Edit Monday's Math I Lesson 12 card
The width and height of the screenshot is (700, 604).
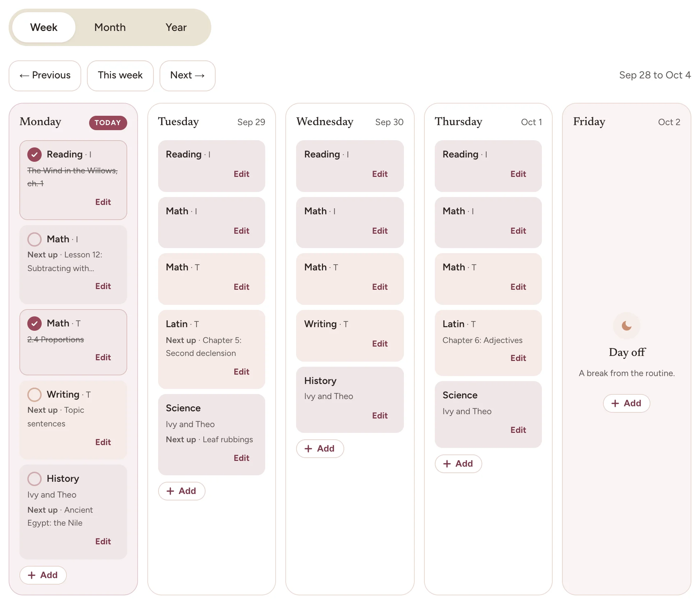tap(103, 286)
